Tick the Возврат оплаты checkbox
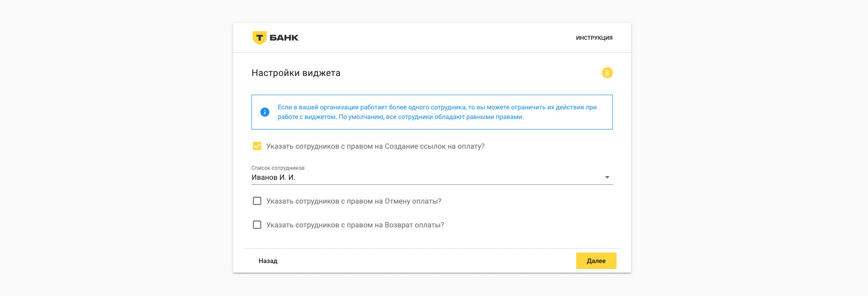Image resolution: width=868 pixels, height=296 pixels. coord(257,225)
